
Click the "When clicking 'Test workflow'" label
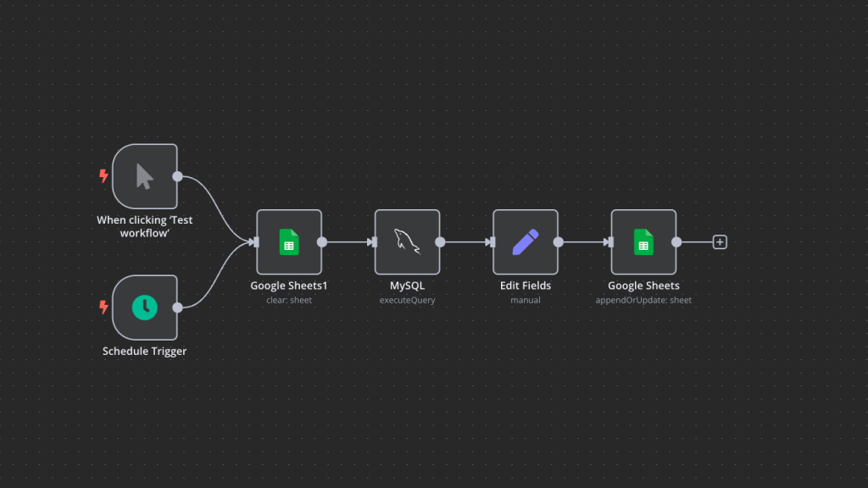pos(145,226)
